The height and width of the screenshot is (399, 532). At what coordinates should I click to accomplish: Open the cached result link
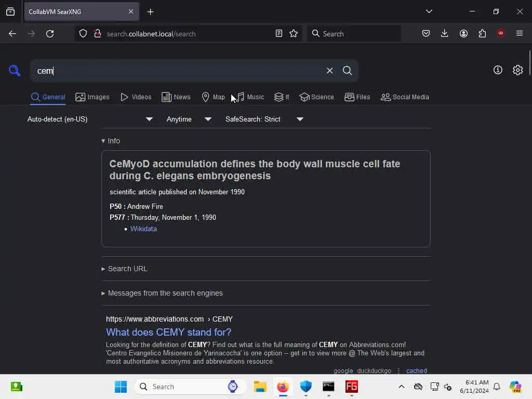tap(417, 370)
